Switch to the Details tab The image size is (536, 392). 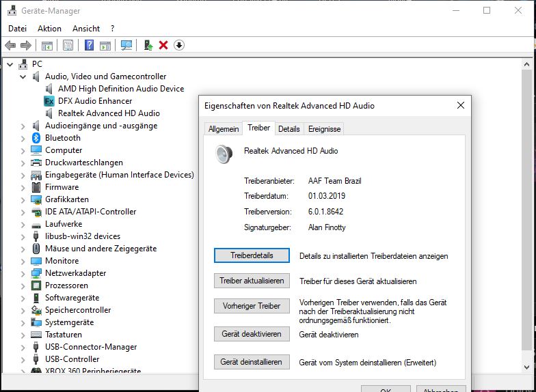(289, 129)
